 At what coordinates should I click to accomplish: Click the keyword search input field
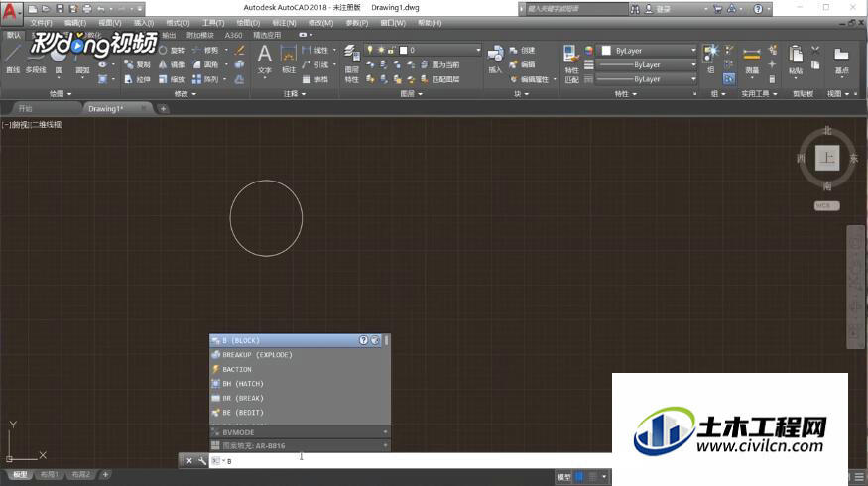click(x=575, y=9)
